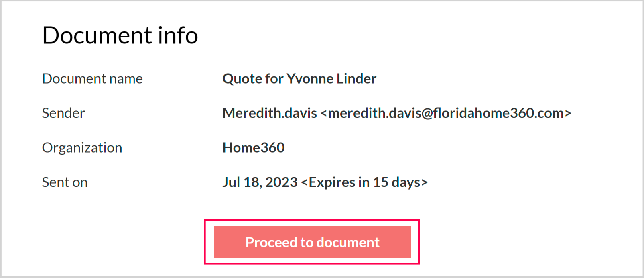This screenshot has height=278, width=644.
Task: Click the Sender field label
Action: tap(63, 113)
